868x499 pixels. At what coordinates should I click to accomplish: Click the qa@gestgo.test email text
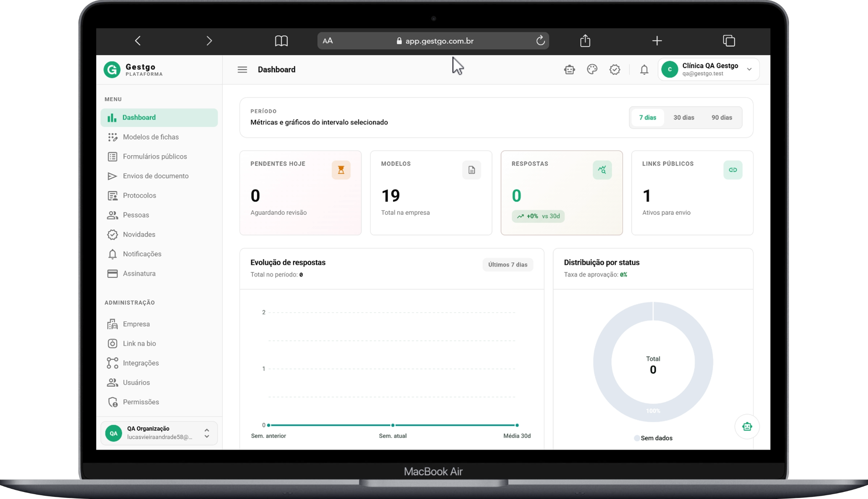702,74
